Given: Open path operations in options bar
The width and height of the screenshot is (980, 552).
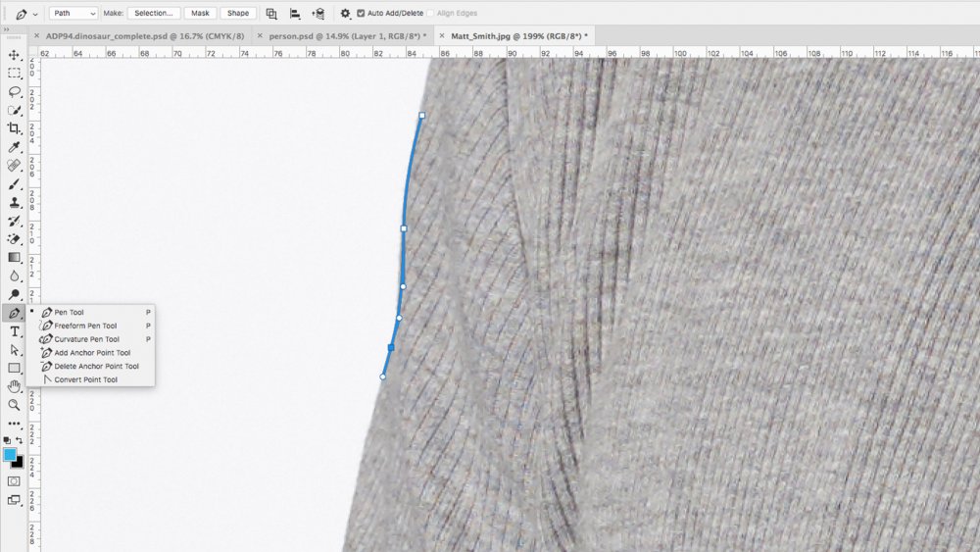Looking at the screenshot, I should pos(271,13).
